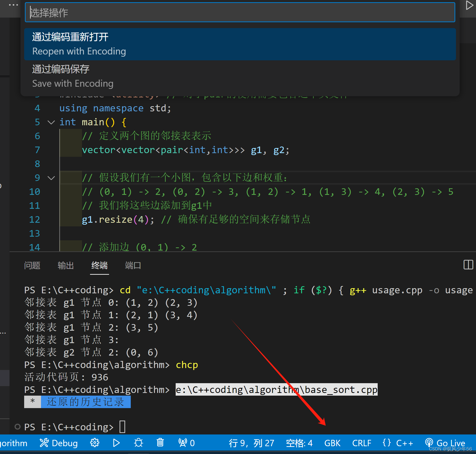Switch to the 问题 (Problems) tab
The image size is (476, 454).
click(x=32, y=265)
